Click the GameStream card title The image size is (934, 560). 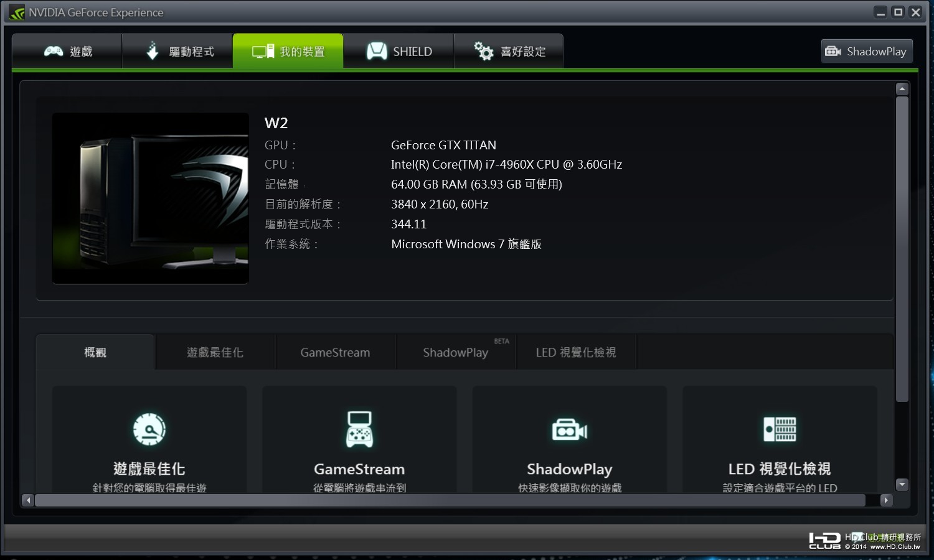tap(359, 469)
